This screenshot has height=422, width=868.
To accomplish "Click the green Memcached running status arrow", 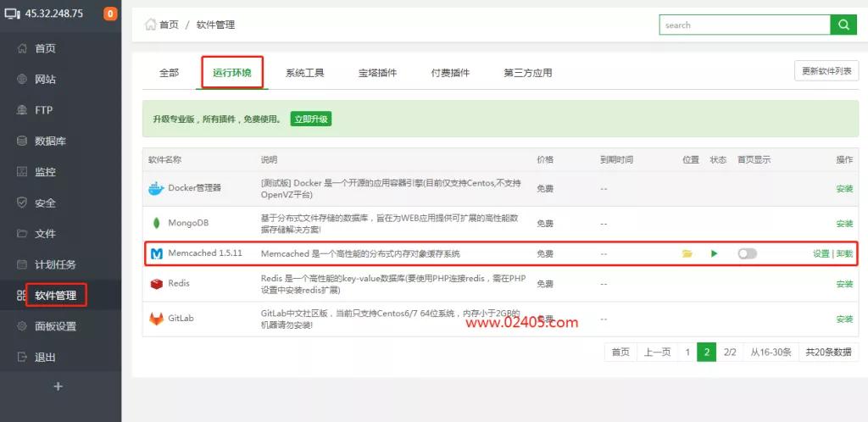I will point(714,253).
